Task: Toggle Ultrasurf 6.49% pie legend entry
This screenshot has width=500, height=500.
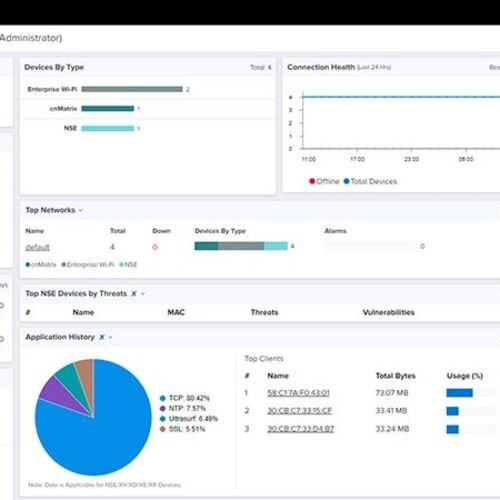Action: (x=189, y=419)
